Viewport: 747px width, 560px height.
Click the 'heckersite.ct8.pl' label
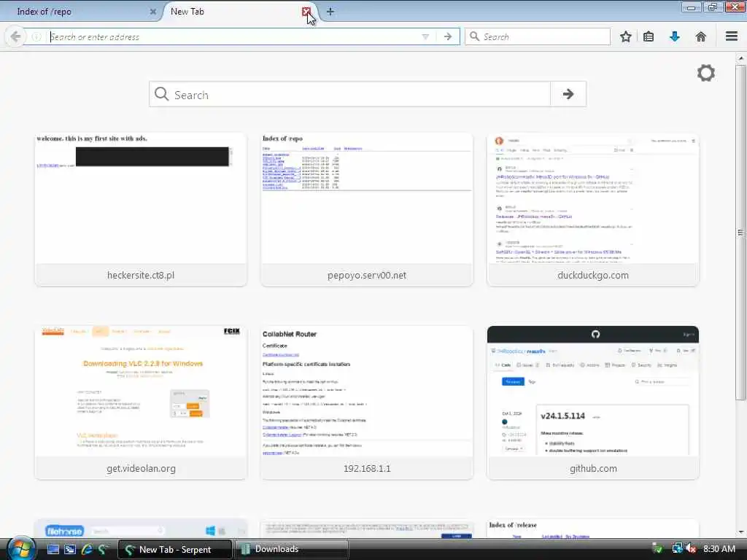[141, 275]
